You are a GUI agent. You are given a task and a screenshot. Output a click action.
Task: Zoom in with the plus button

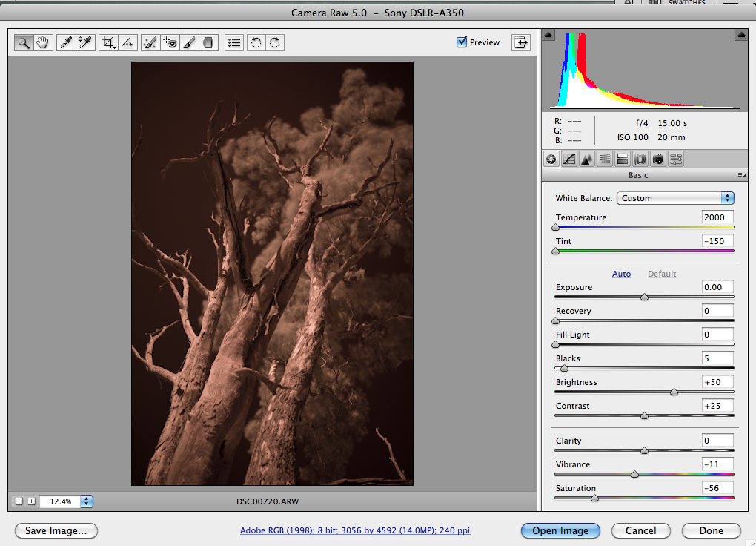click(x=31, y=501)
